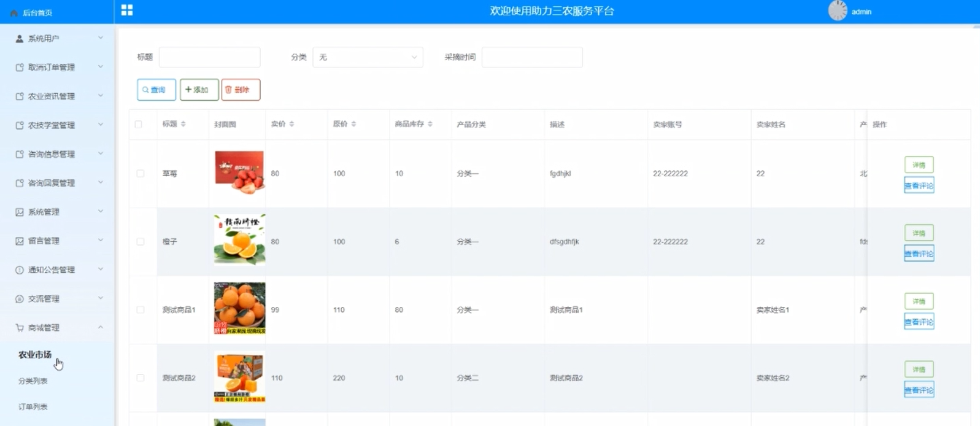Click the 卖家姓名2 seller name cell
The image size is (980, 426).
click(773, 378)
